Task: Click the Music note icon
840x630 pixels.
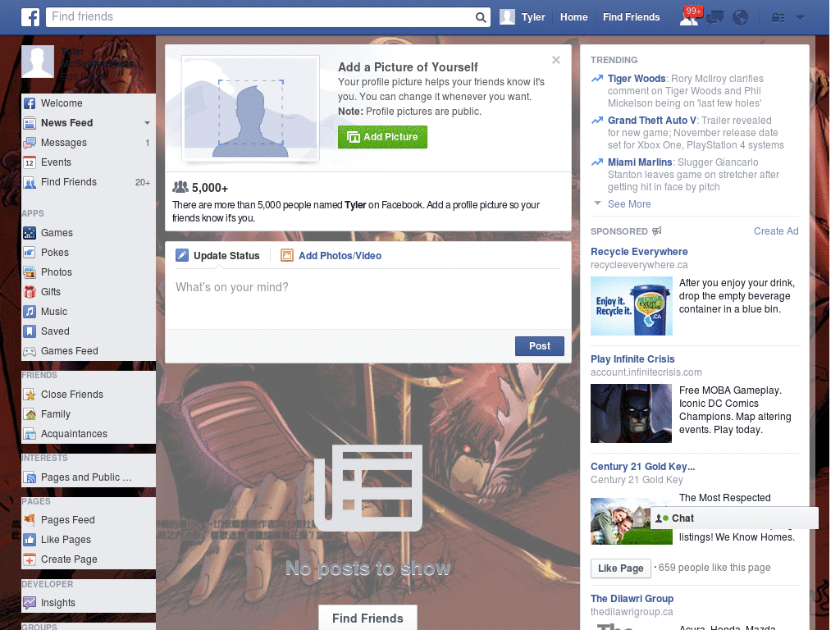Action: [x=30, y=312]
